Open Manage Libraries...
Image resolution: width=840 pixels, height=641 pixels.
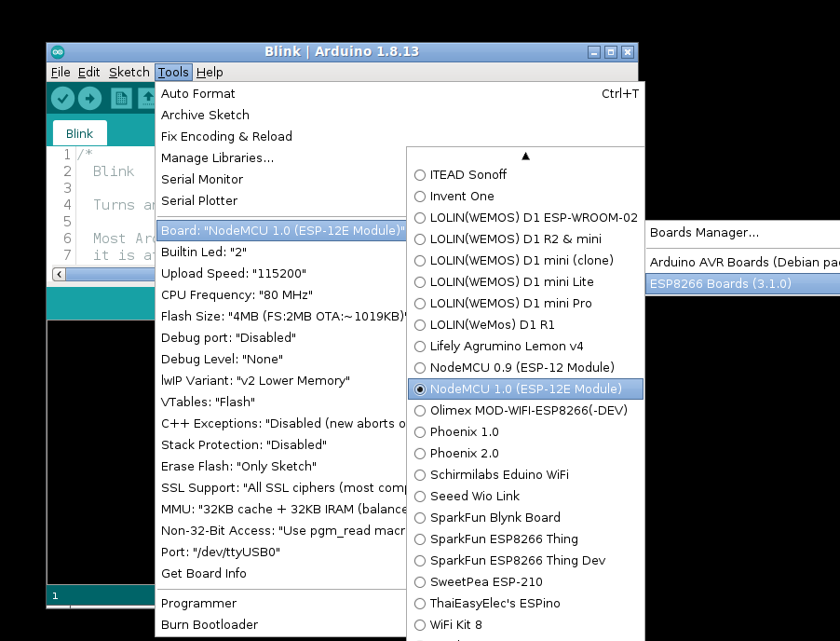[x=282, y=158]
